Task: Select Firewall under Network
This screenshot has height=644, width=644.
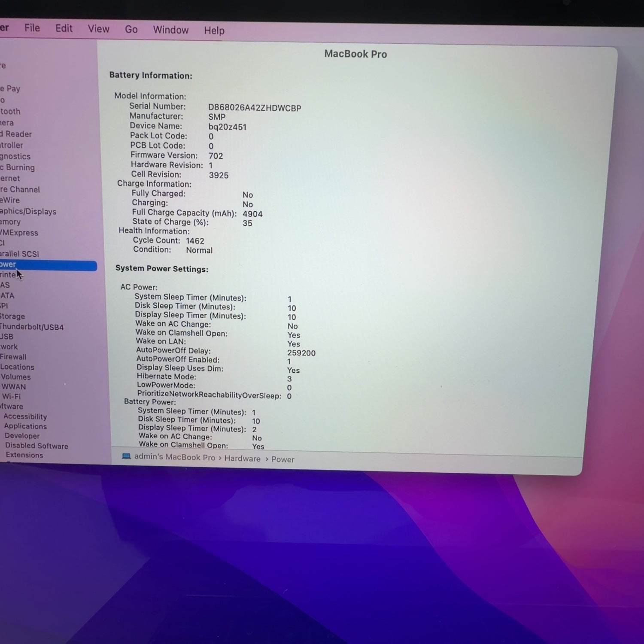Action: 13,357
